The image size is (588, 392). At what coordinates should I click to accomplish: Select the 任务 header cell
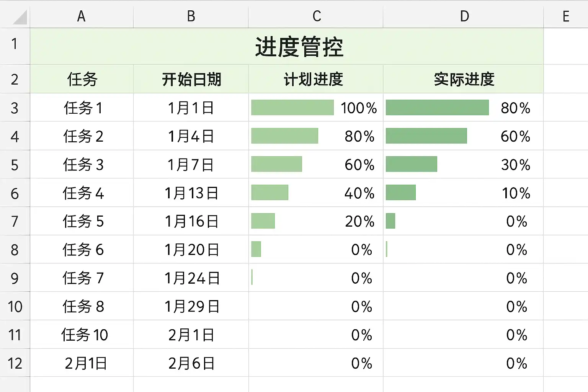82,79
